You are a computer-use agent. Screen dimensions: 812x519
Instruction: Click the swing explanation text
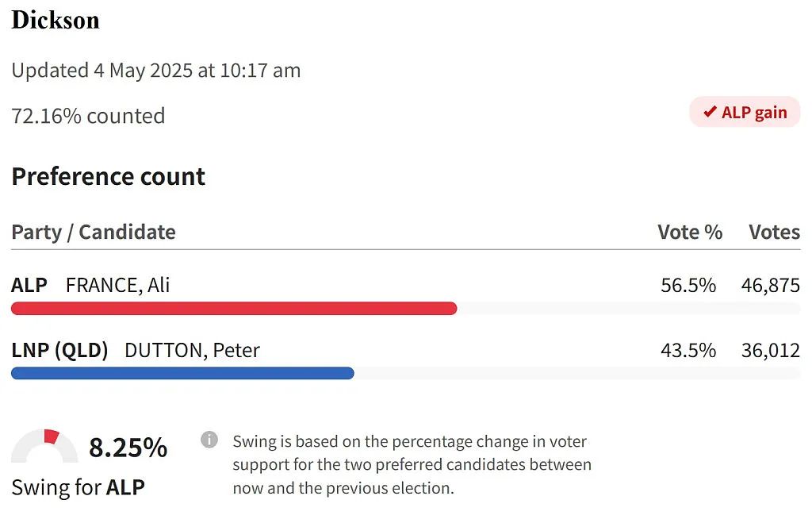coord(412,464)
